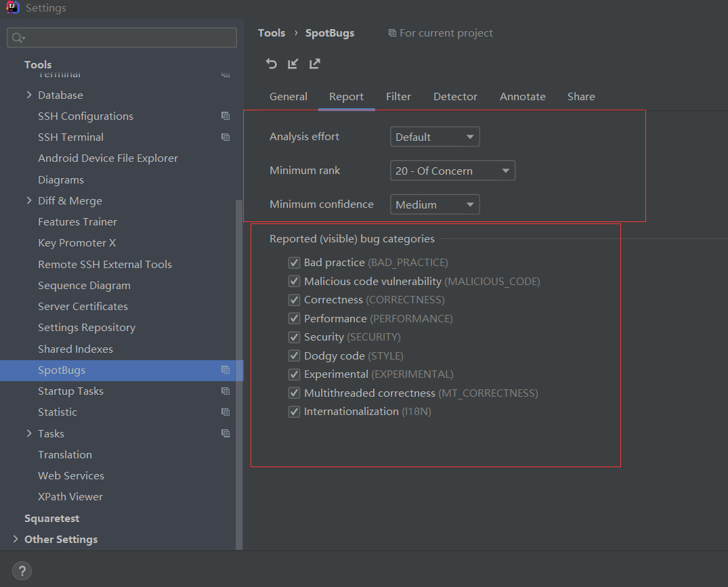Click project-level icon next to Startup Tasks
The height and width of the screenshot is (587, 728).
click(226, 391)
